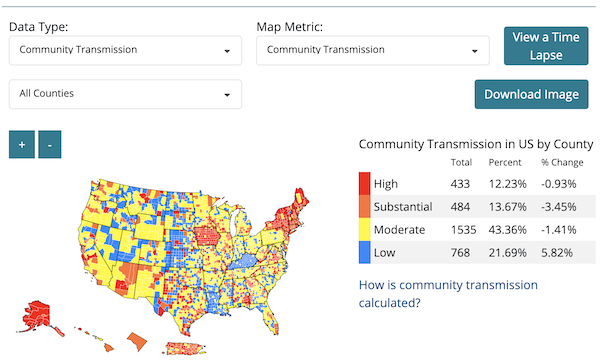Open the Map Metric dropdown
The width and height of the screenshot is (600, 363).
coord(373,50)
